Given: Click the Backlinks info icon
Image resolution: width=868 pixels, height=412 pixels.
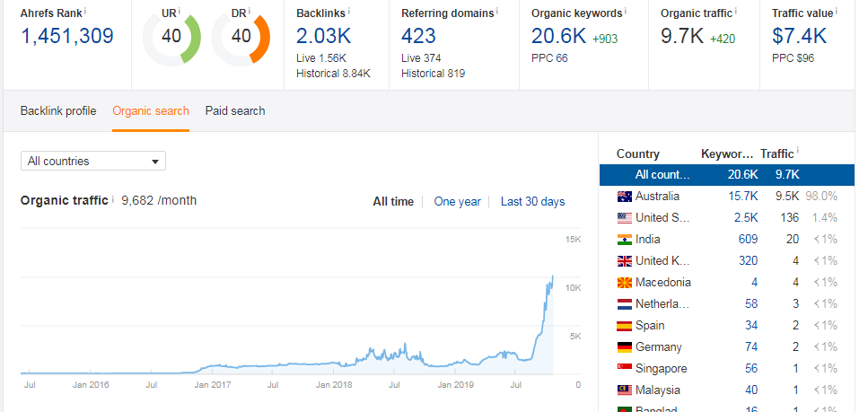Looking at the screenshot, I should [349, 9].
